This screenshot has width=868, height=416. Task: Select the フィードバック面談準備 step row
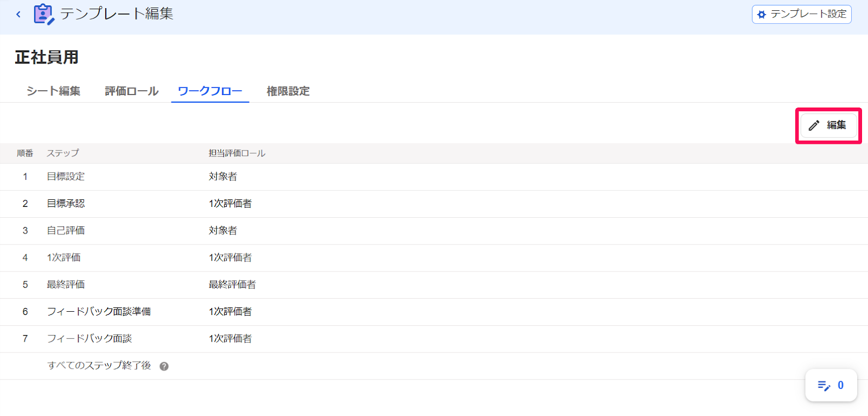click(434, 312)
